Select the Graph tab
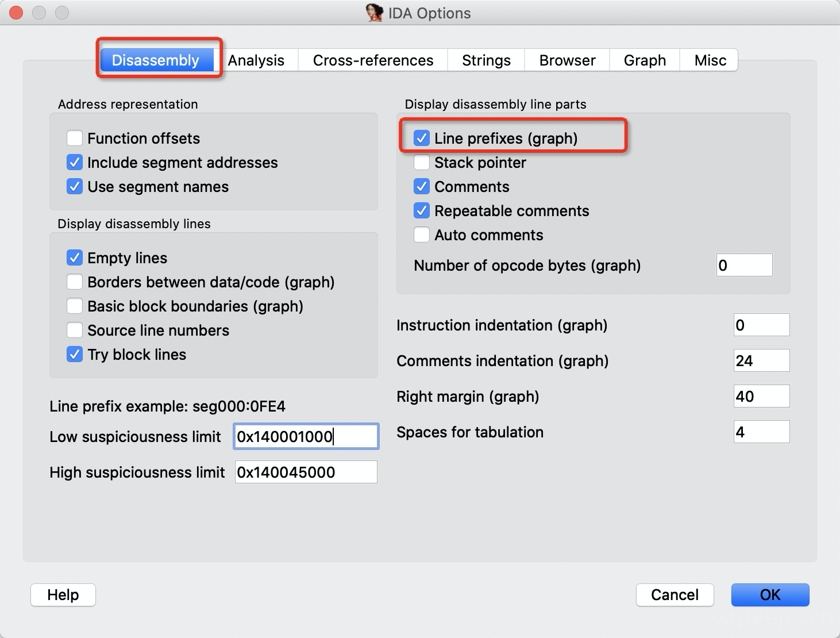Image resolution: width=840 pixels, height=638 pixels. (645, 60)
